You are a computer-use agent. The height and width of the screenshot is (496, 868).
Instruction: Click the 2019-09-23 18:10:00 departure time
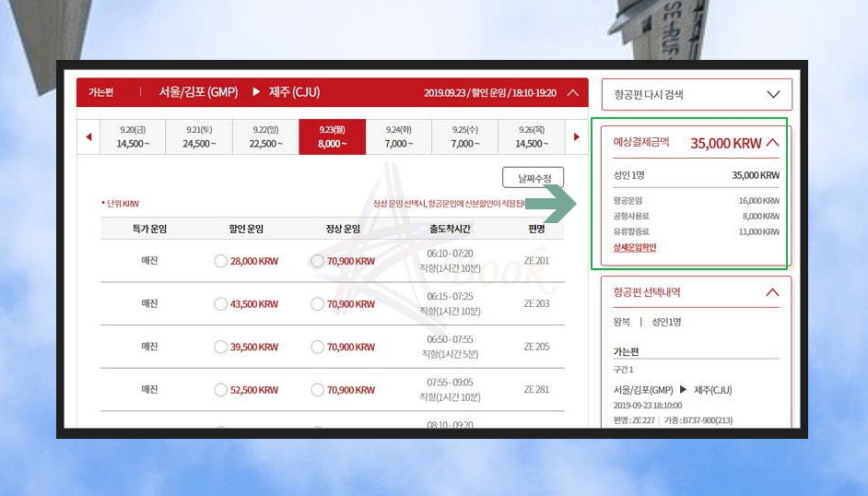click(x=648, y=406)
